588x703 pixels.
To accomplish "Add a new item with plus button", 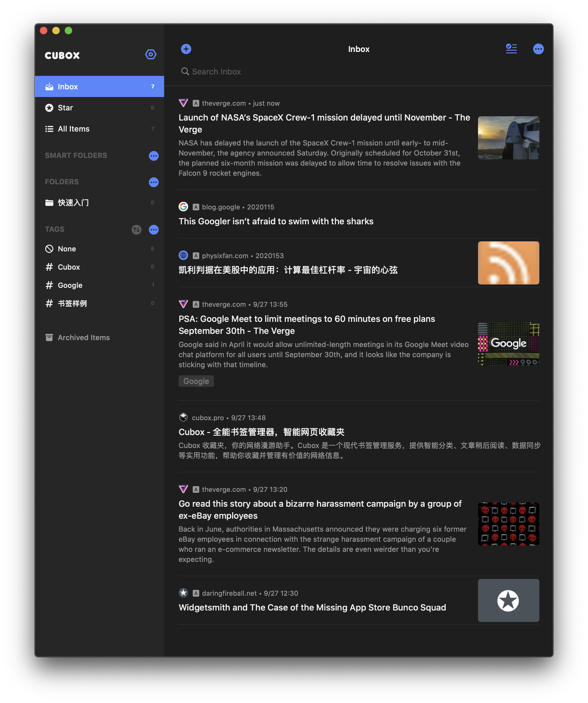I will pyautogui.click(x=186, y=49).
